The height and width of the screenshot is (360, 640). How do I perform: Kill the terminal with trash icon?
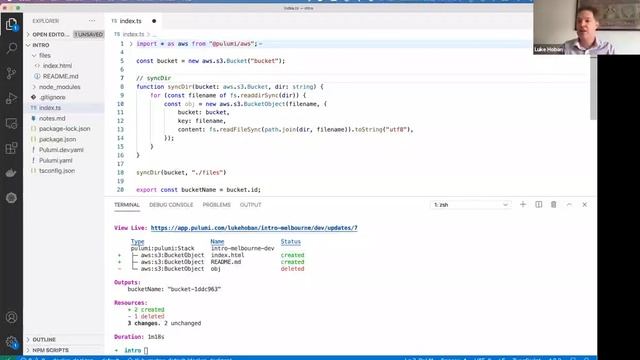(x=553, y=204)
